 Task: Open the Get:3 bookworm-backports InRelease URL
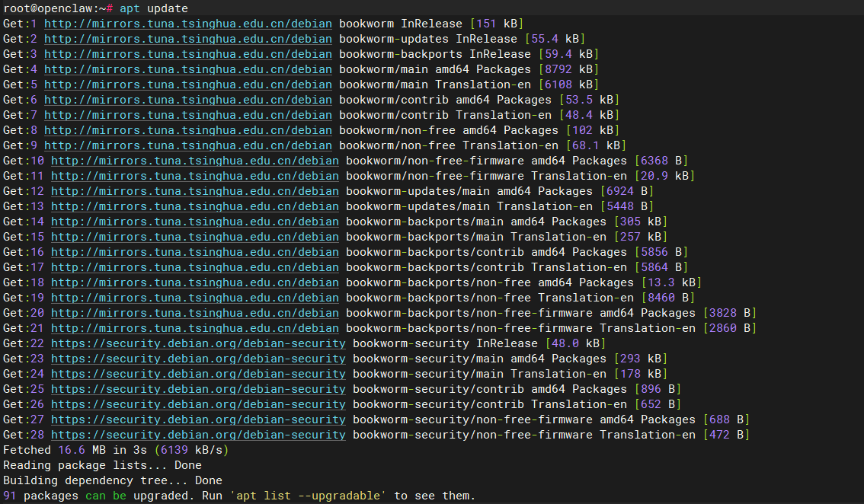[x=188, y=54]
